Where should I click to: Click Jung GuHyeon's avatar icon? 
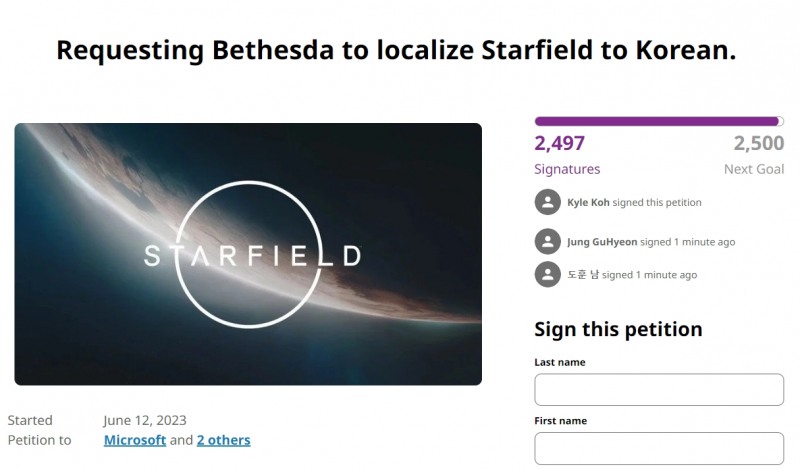pos(547,241)
